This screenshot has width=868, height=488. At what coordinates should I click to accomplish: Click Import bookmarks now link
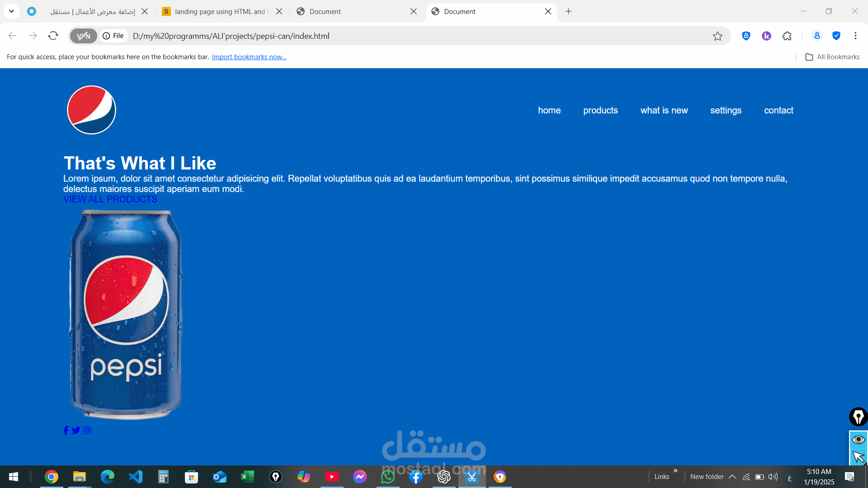pos(249,57)
